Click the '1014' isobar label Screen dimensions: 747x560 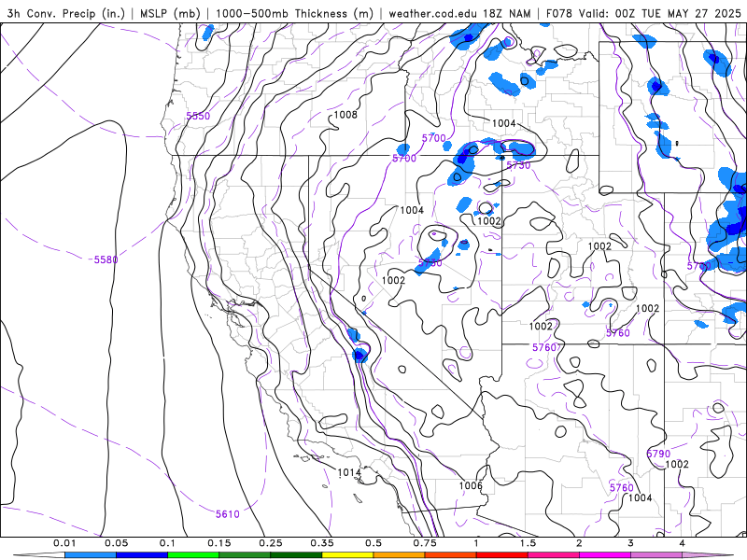pyautogui.click(x=349, y=472)
